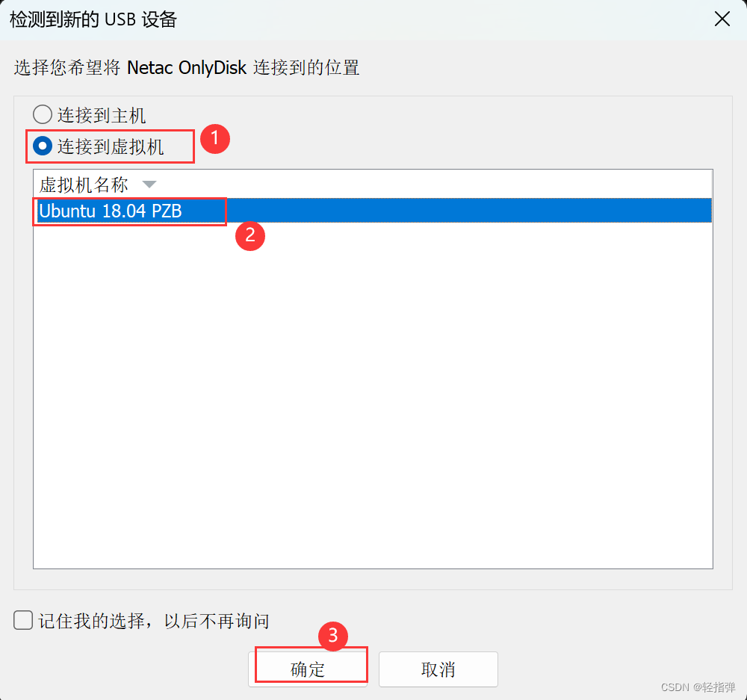Enable 记住我的选择，以后不再询问 checkbox
Viewport: 747px width, 700px height.
click(x=23, y=620)
